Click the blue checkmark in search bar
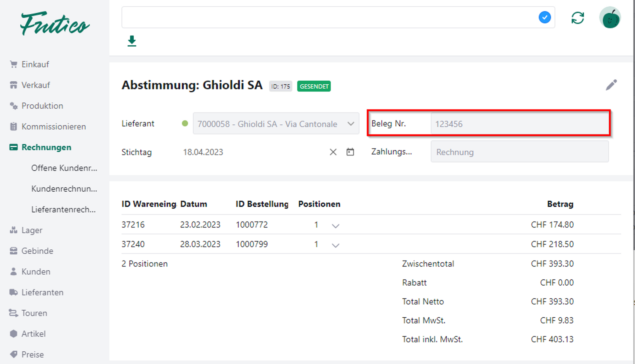Screen dimensions: 635x364 [x=545, y=17]
